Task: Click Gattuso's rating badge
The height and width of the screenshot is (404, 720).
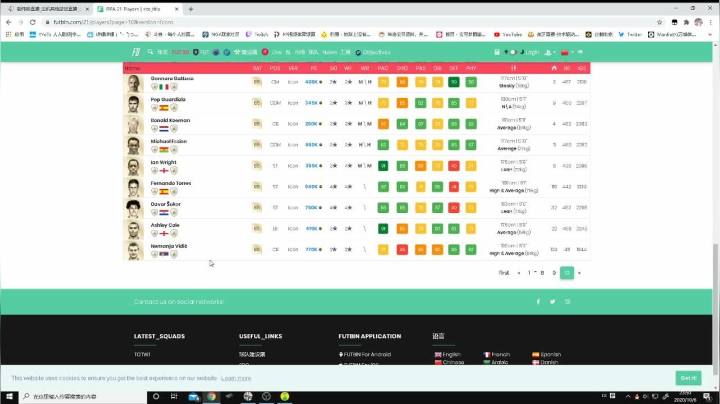Action: point(257,82)
